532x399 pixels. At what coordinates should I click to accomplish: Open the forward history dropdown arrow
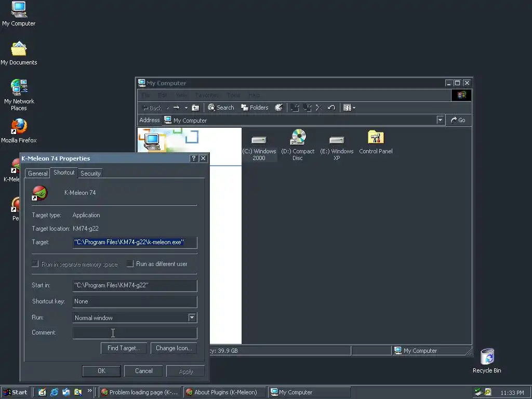click(186, 108)
